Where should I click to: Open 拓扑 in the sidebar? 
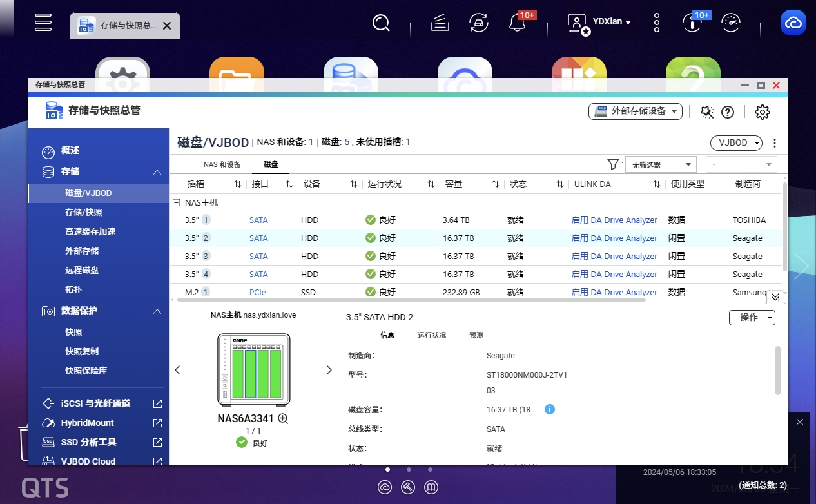click(73, 289)
